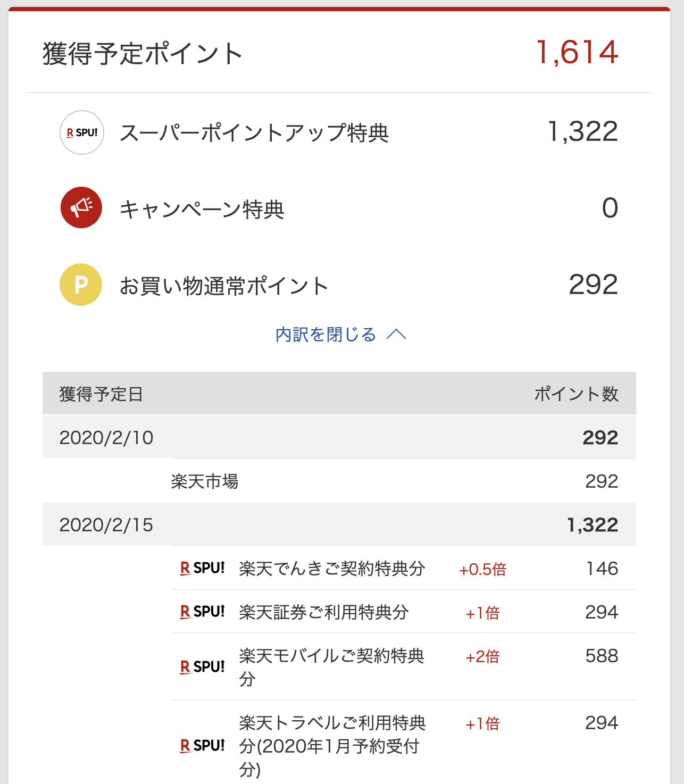Click the yellow P point icon

(81, 285)
